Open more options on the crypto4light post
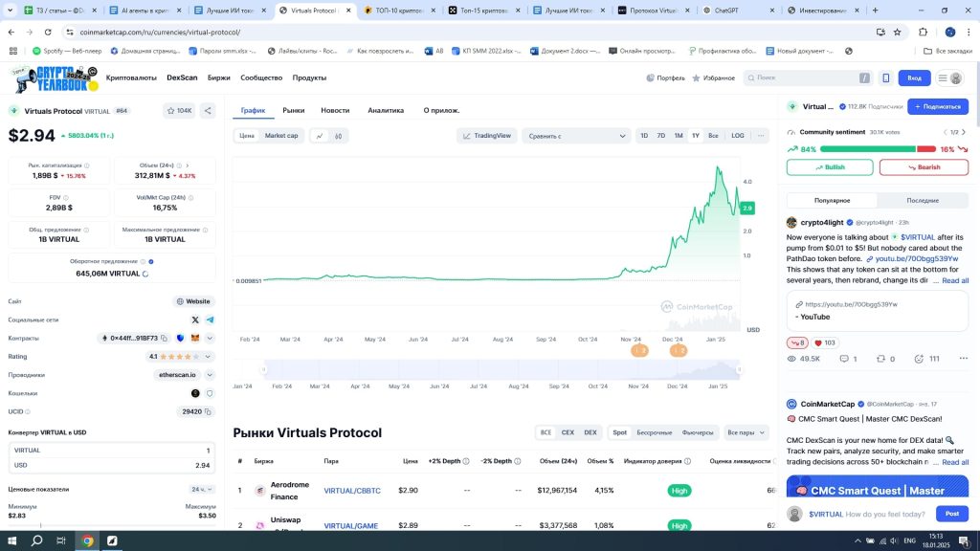This screenshot has height=551, width=980. (x=963, y=359)
